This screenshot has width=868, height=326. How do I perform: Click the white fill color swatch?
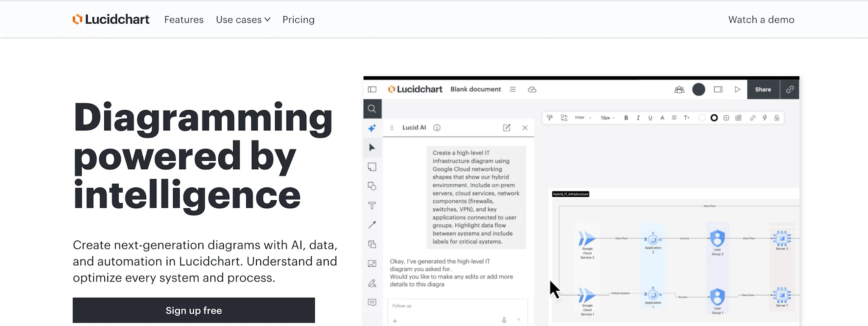click(702, 118)
